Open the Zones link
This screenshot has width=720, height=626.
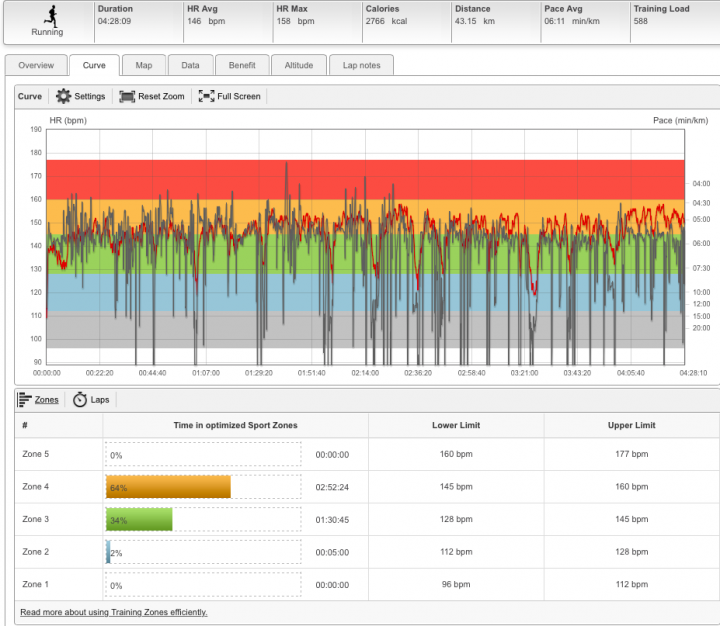pos(47,400)
